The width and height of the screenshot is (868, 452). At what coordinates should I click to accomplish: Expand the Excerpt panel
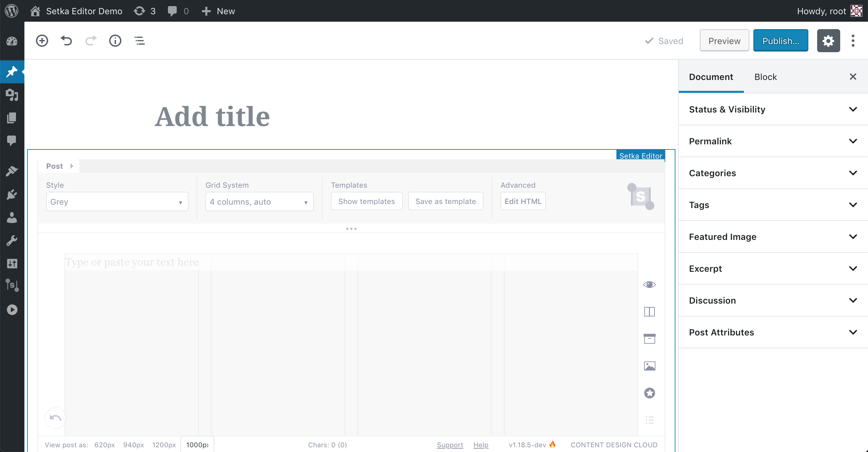point(773,269)
